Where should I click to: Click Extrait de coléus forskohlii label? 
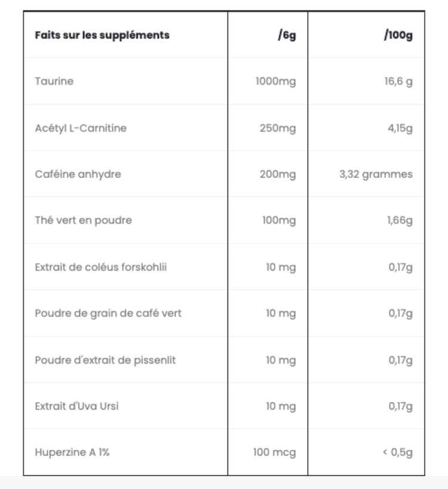tap(101, 267)
